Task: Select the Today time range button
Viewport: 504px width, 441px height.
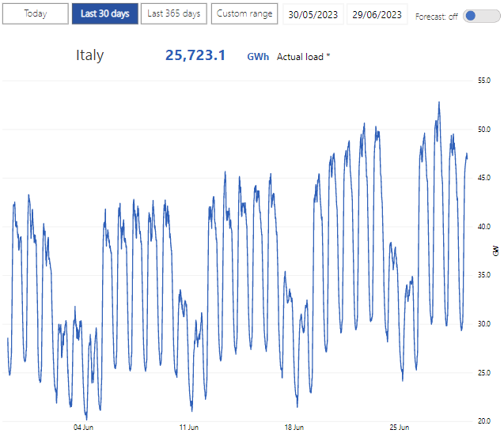Action: (35, 13)
